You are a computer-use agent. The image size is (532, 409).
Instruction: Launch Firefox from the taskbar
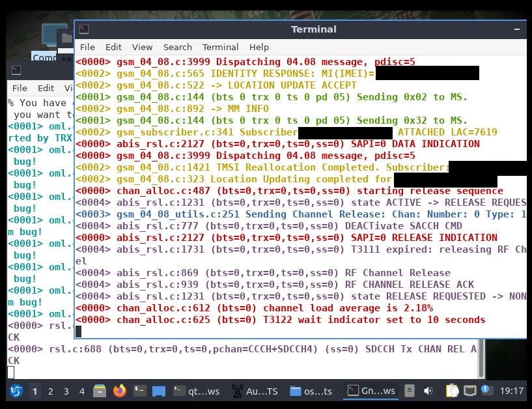119,391
